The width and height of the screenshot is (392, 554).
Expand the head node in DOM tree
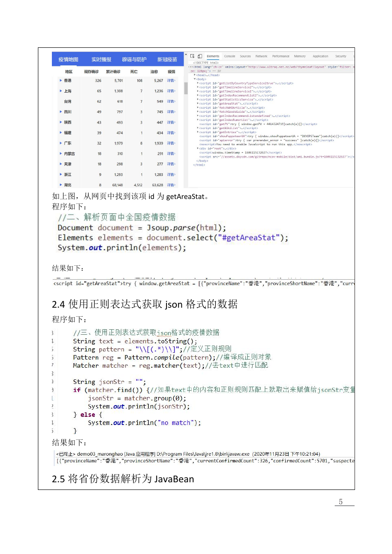(x=195, y=75)
